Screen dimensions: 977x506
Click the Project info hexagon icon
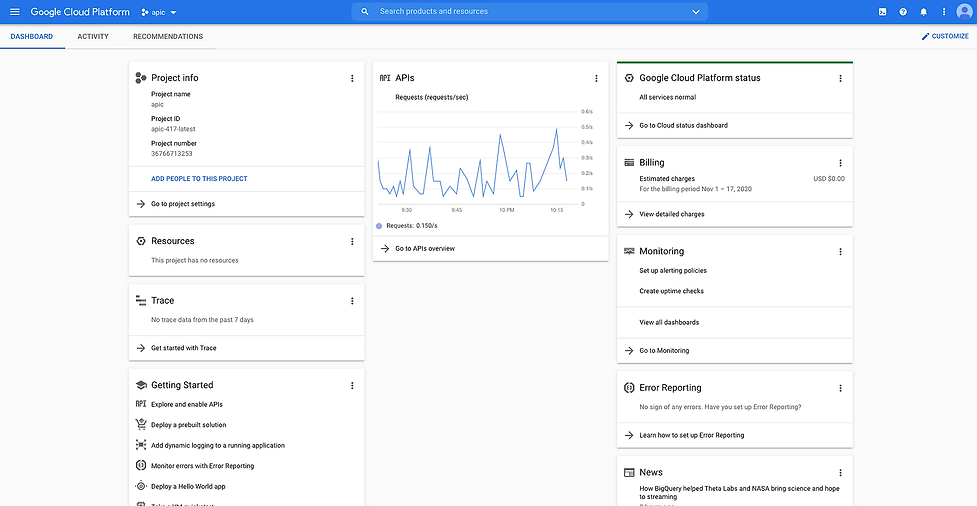pos(141,78)
